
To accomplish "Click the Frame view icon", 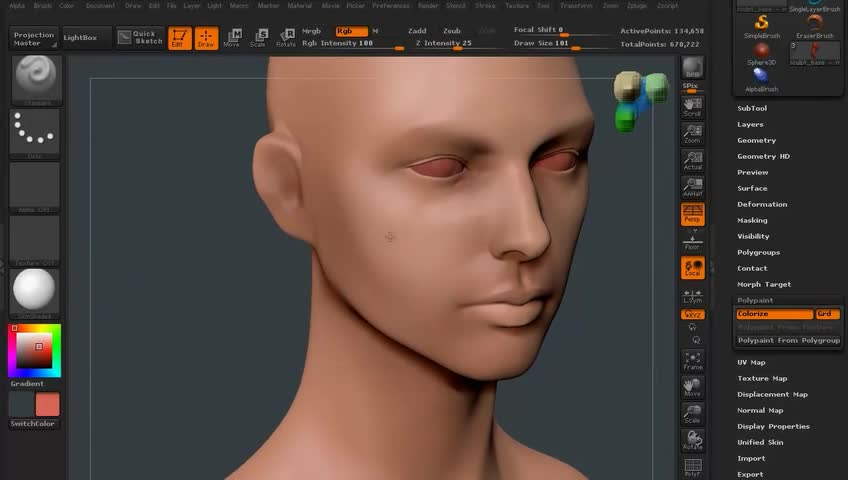I will pyautogui.click(x=692, y=361).
